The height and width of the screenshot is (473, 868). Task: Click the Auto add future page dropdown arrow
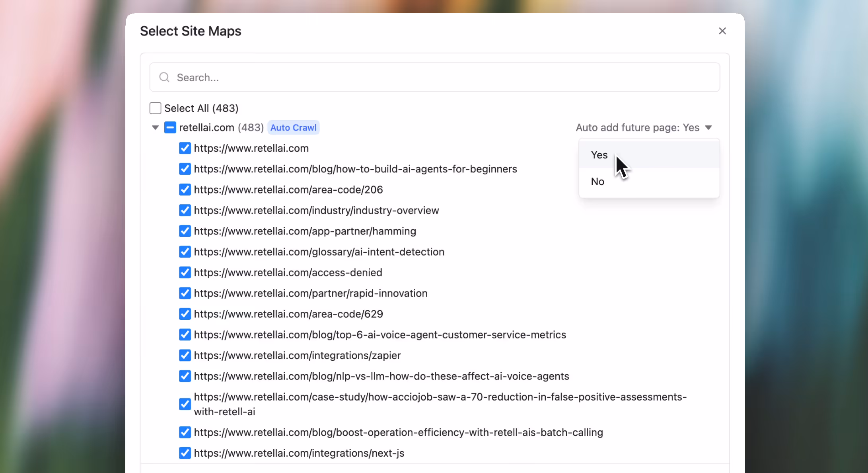coord(708,127)
